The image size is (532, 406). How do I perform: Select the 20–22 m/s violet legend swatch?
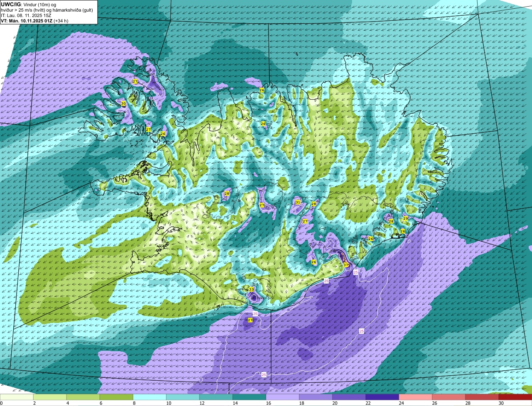point(349,397)
